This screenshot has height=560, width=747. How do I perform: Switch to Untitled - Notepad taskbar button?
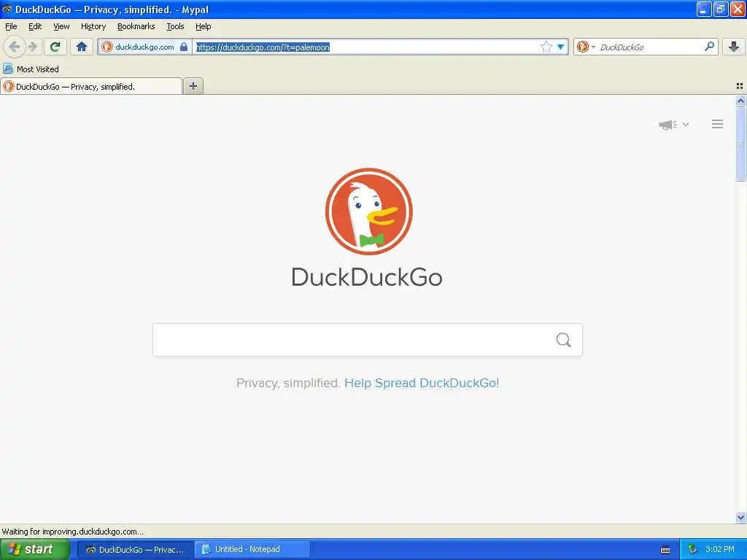[252, 550]
